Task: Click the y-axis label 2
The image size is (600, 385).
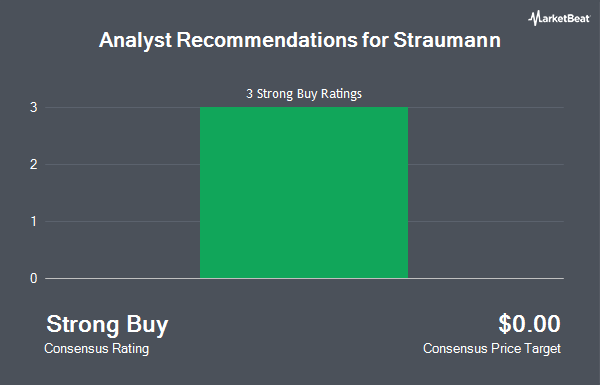Action: (x=34, y=165)
